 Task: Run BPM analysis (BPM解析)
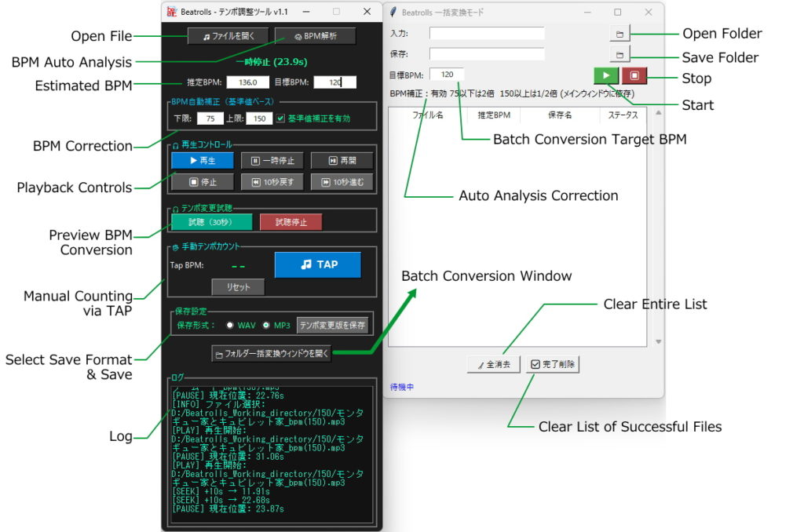[x=315, y=36]
